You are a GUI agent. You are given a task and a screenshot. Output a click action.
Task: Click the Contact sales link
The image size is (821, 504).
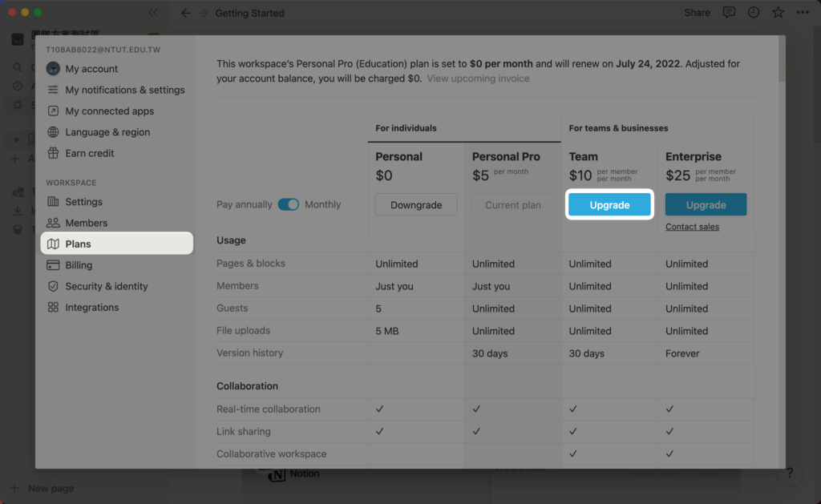point(692,227)
